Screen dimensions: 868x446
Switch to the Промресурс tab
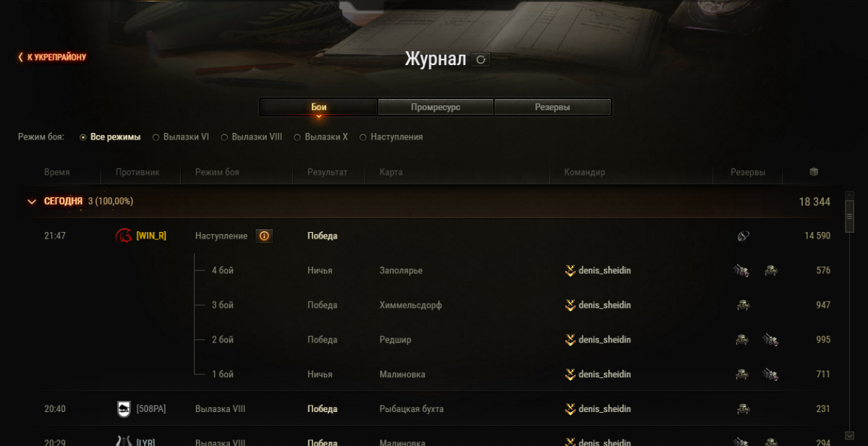(x=435, y=107)
